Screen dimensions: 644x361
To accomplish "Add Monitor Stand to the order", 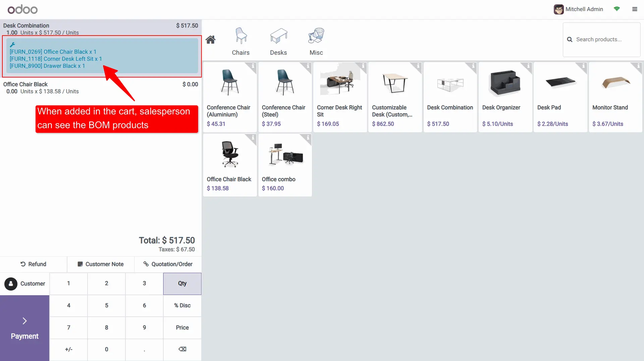I will (615, 97).
